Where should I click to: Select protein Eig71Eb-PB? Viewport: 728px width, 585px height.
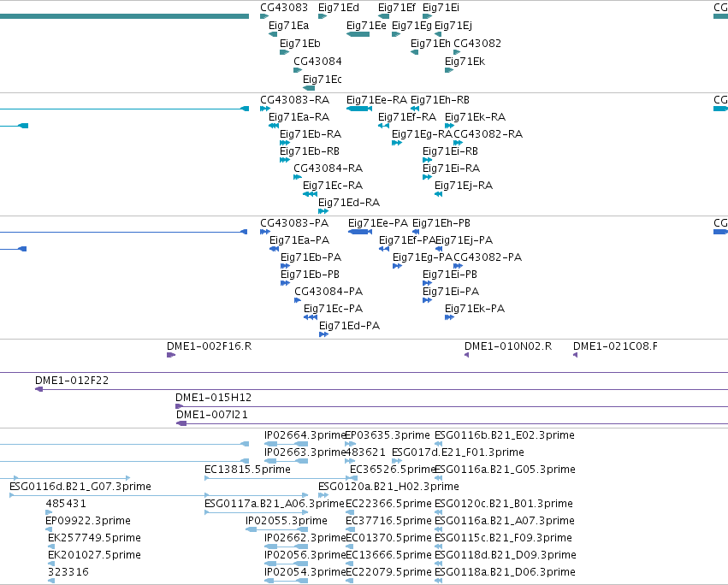coord(310,275)
